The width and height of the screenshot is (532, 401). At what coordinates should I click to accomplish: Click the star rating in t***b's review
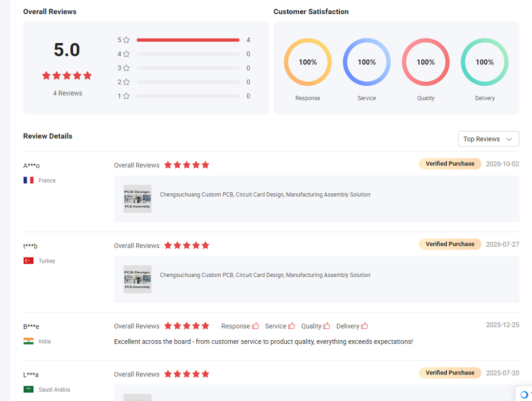187,245
